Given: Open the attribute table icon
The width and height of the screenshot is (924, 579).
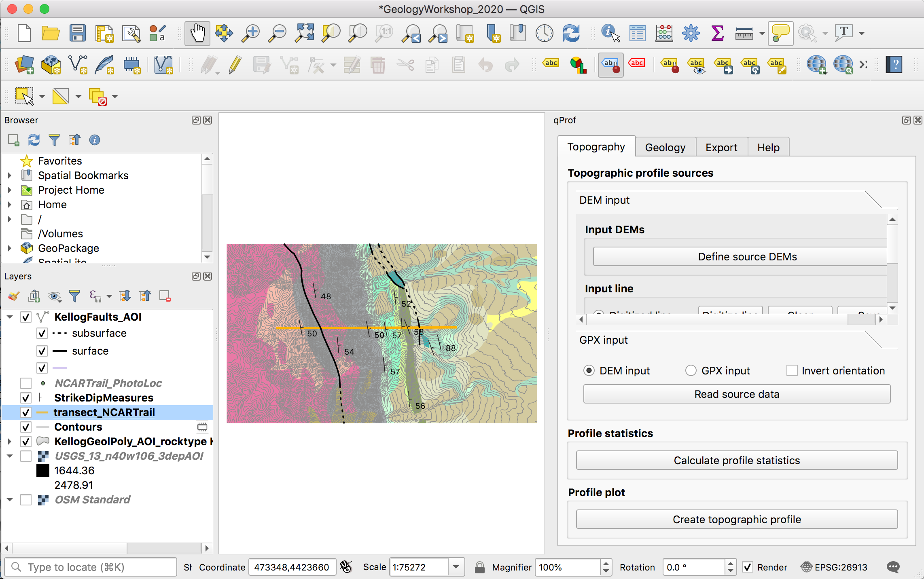Looking at the screenshot, I should click(637, 33).
